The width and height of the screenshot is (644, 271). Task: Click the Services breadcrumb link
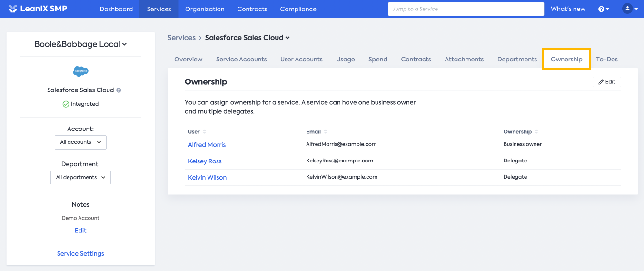[181, 38]
